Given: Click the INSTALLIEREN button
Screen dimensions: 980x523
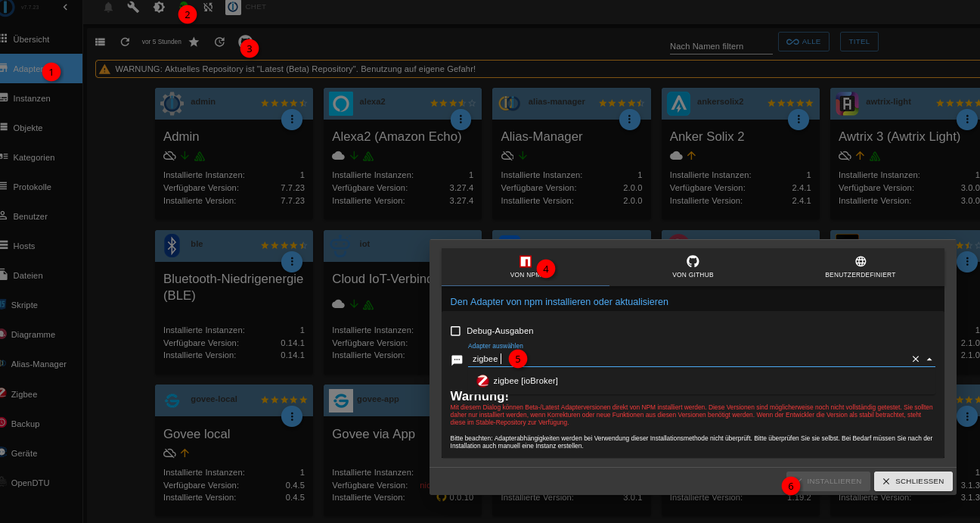Looking at the screenshot, I should [828, 481].
